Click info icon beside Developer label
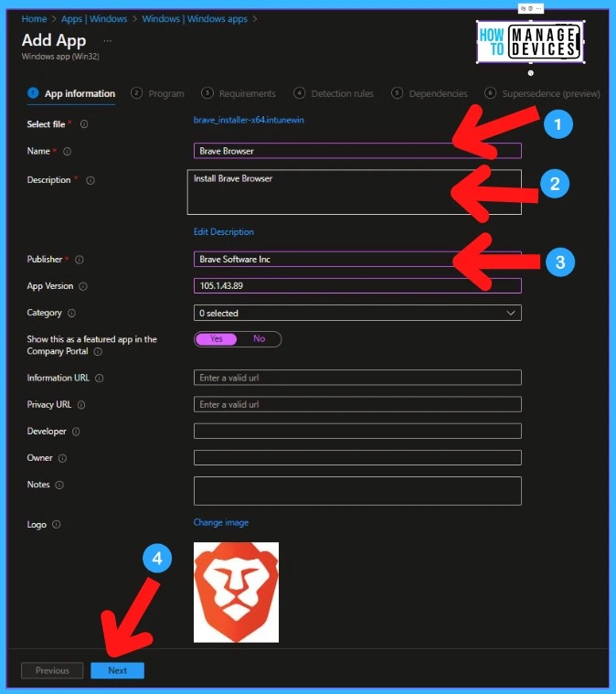The height and width of the screenshot is (694, 616). (x=76, y=432)
